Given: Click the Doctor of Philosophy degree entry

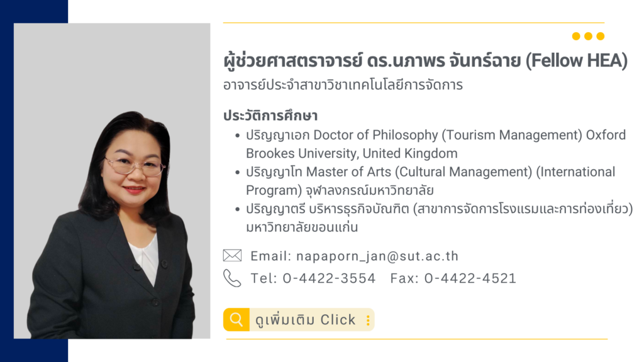Looking at the screenshot, I should tap(436, 144).
